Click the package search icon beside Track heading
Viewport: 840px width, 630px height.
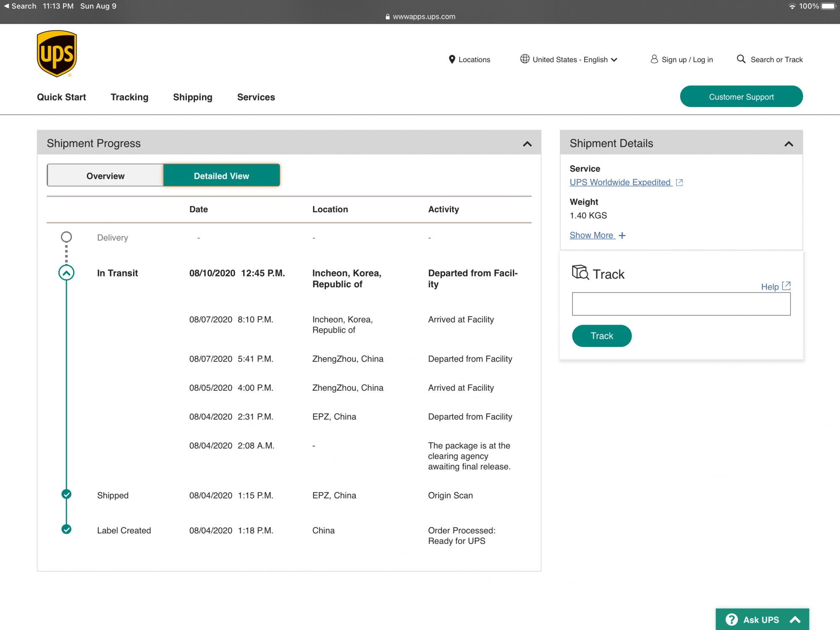coord(580,273)
